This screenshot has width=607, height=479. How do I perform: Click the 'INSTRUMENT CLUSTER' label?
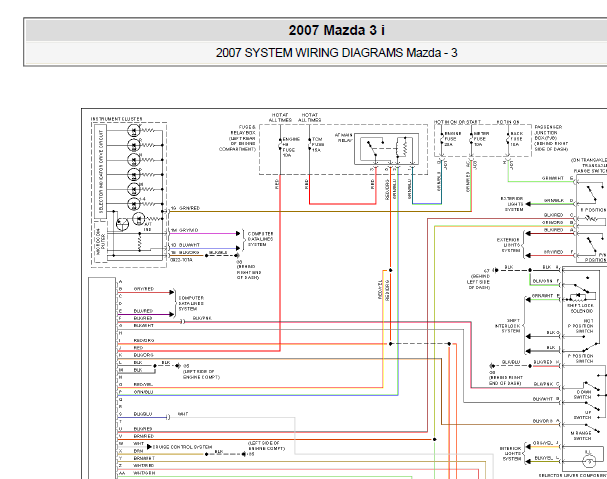[x=117, y=119]
